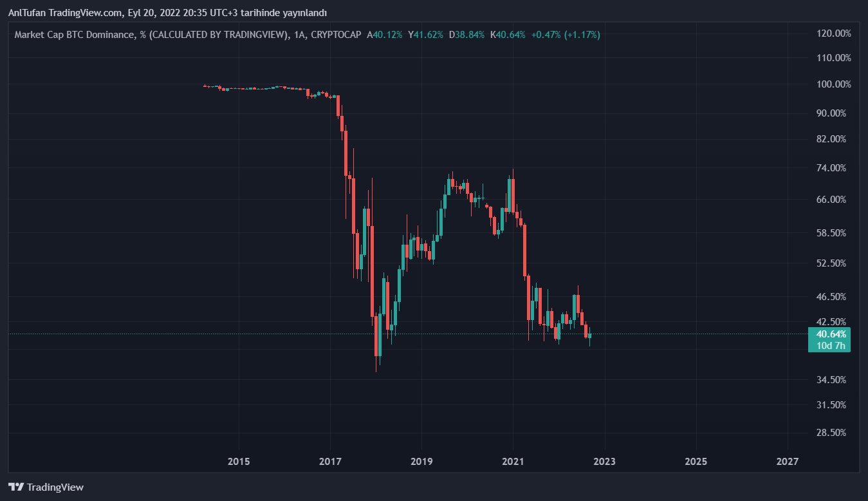Image resolution: width=868 pixels, height=501 pixels.
Task: Select the 2015 marker on the time axis
Action: coord(239,462)
